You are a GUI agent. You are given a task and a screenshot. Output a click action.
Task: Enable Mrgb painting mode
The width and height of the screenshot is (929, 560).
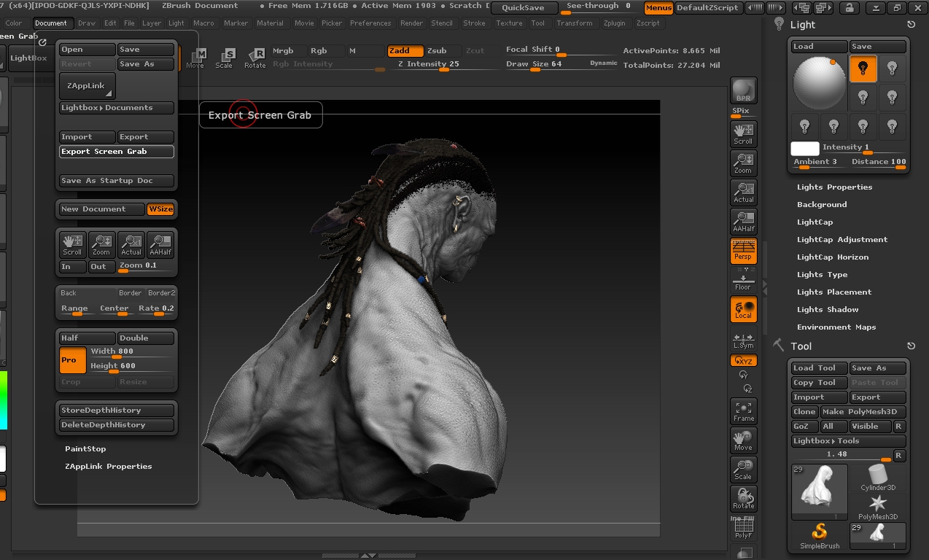tap(287, 51)
